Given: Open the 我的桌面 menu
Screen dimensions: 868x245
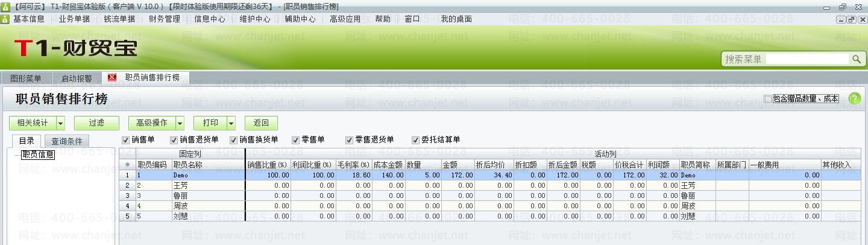Looking at the screenshot, I should click(456, 19).
